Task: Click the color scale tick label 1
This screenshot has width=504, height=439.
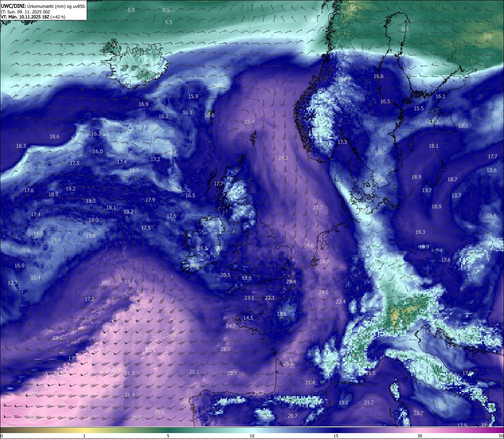Action: pyautogui.click(x=84, y=436)
